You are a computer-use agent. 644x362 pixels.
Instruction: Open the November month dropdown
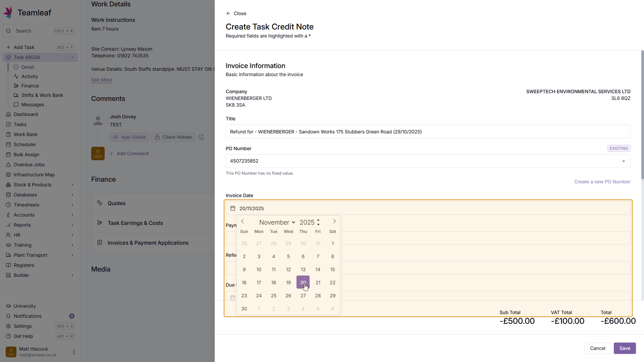277,222
